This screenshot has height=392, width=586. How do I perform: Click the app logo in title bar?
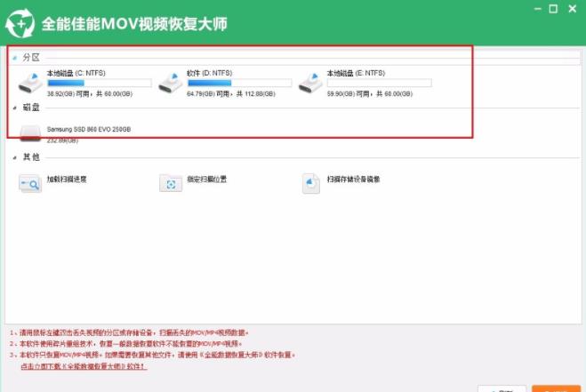click(x=20, y=22)
